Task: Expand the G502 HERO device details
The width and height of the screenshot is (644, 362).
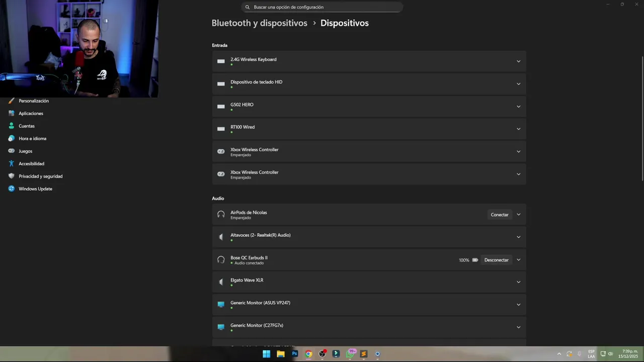Action: point(518,107)
